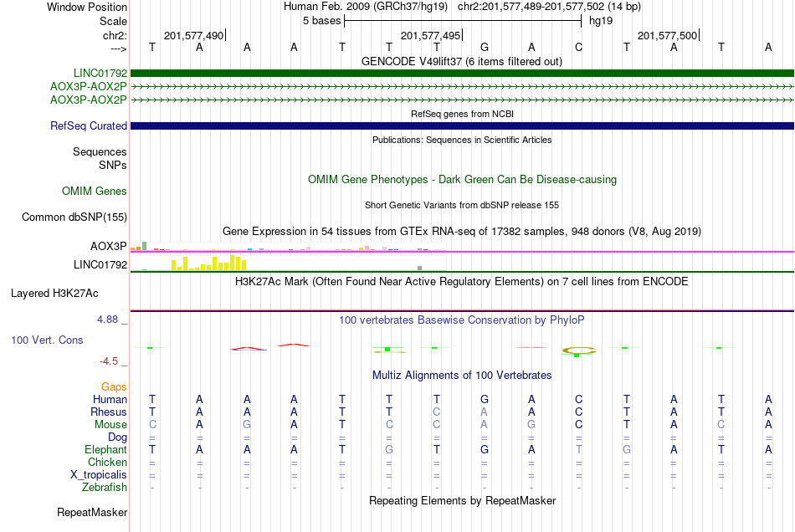Click the OMIM Genes track label
This screenshot has height=532, width=795.
point(95,191)
